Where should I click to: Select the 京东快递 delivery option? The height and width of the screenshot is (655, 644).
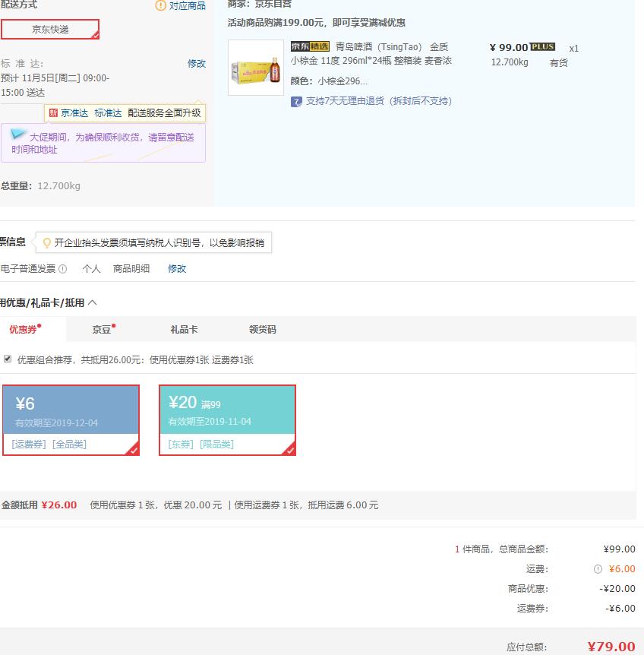(50, 29)
